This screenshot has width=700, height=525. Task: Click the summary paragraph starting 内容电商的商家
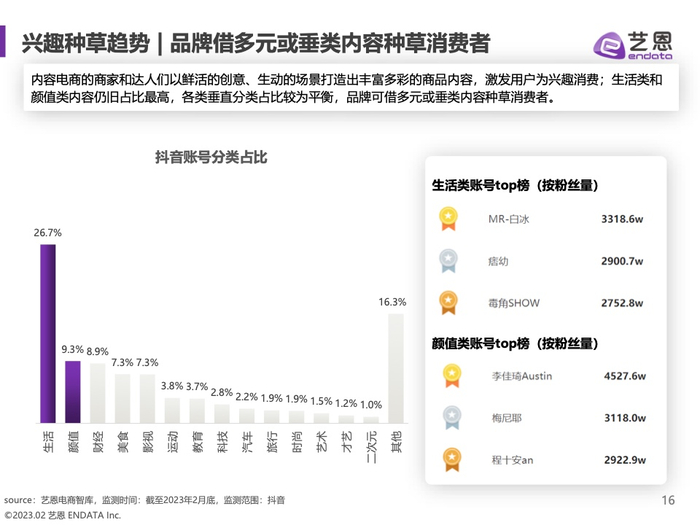tap(346, 88)
